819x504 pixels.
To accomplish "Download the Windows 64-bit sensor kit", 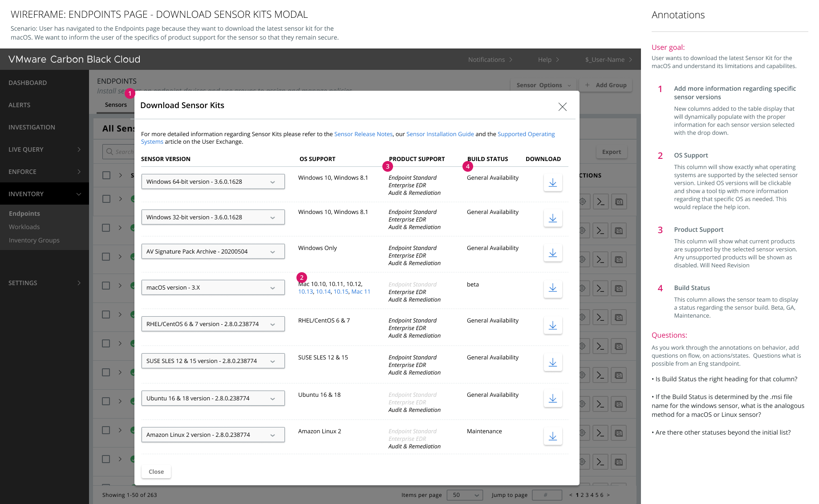I will tap(553, 183).
